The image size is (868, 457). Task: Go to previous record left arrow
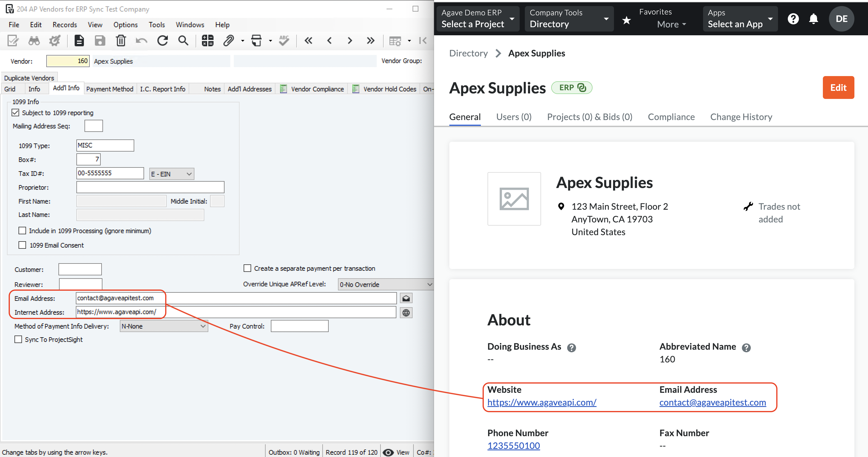(330, 41)
